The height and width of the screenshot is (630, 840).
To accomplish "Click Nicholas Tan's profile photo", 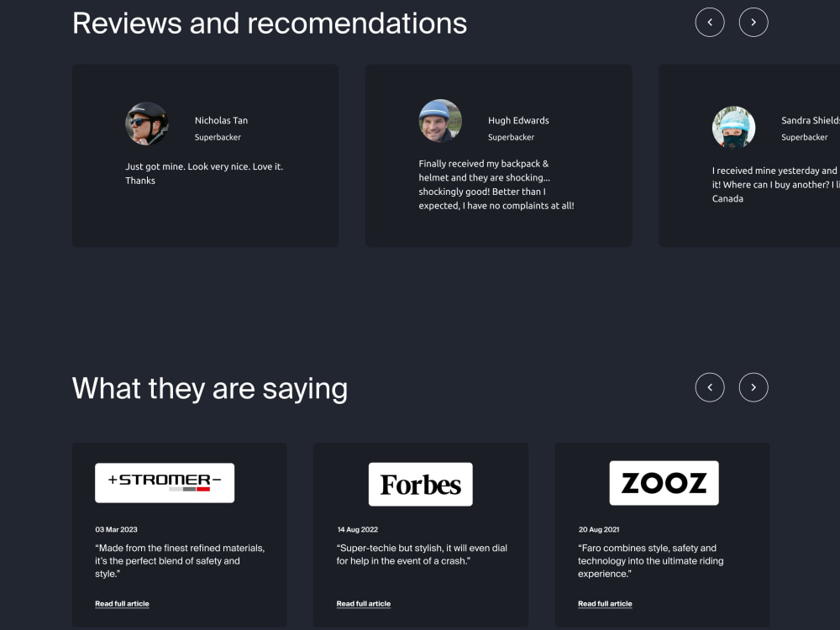I will 147,123.
